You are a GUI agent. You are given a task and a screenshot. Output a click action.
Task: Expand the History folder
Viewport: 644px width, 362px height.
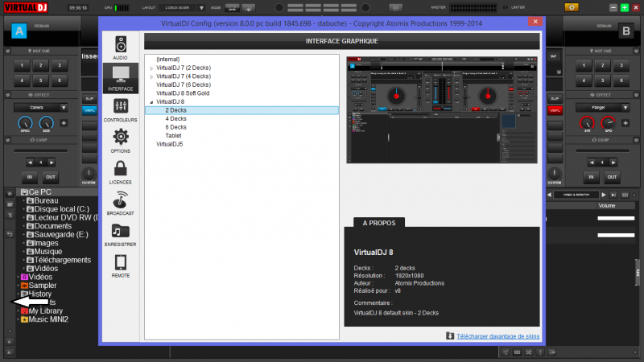[18, 294]
